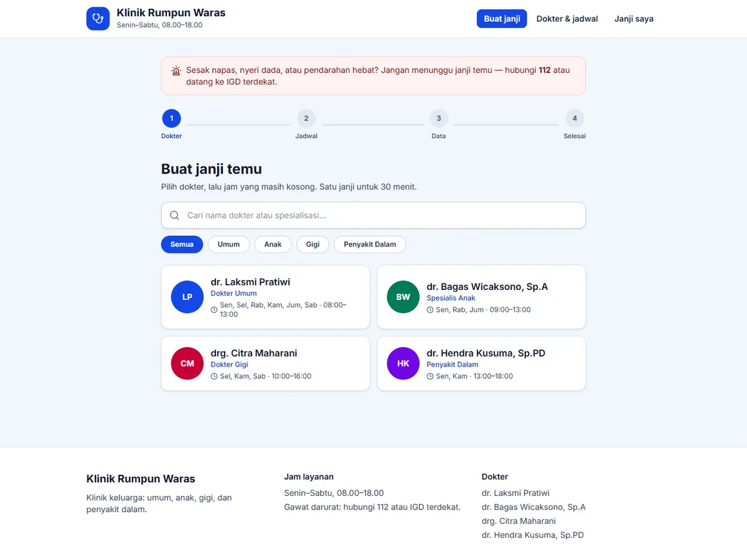Image resolution: width=747 pixels, height=560 pixels.
Task: Select the CM avatar for drg. Citra Maharani
Action: pyautogui.click(x=187, y=363)
